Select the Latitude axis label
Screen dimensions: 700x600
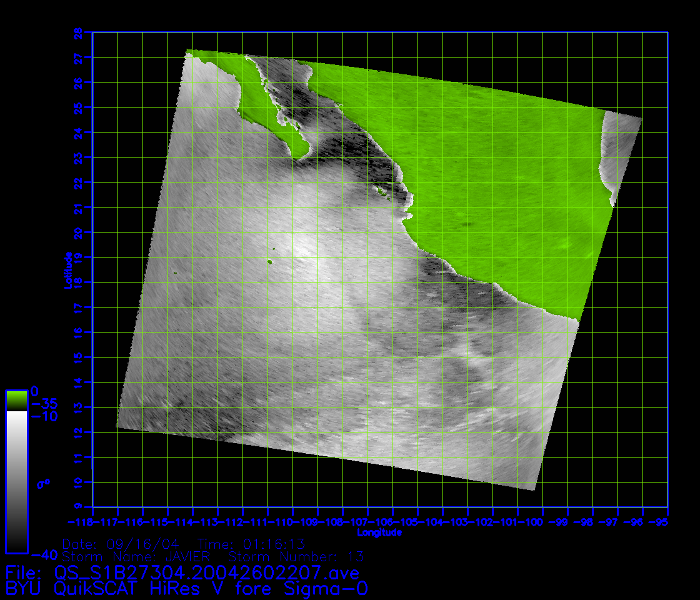click(x=67, y=269)
